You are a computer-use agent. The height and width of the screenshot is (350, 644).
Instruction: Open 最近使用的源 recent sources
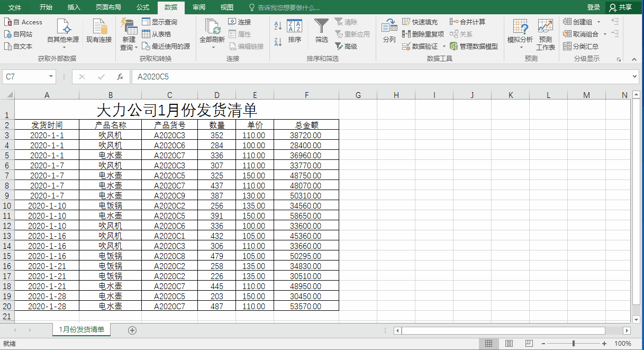166,46
